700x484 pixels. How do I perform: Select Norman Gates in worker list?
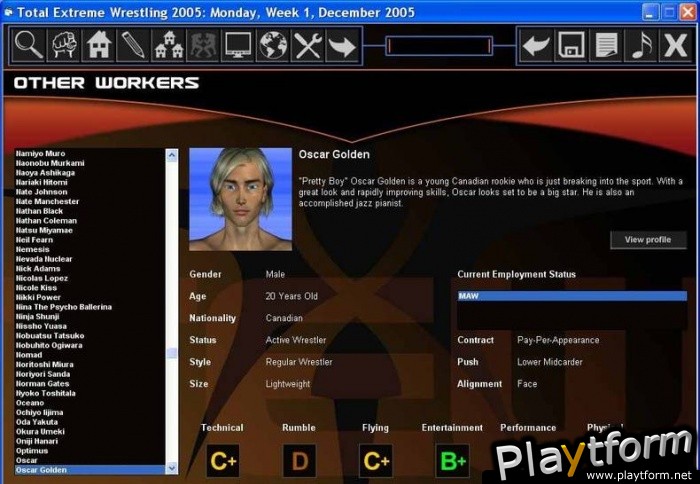pos(90,384)
